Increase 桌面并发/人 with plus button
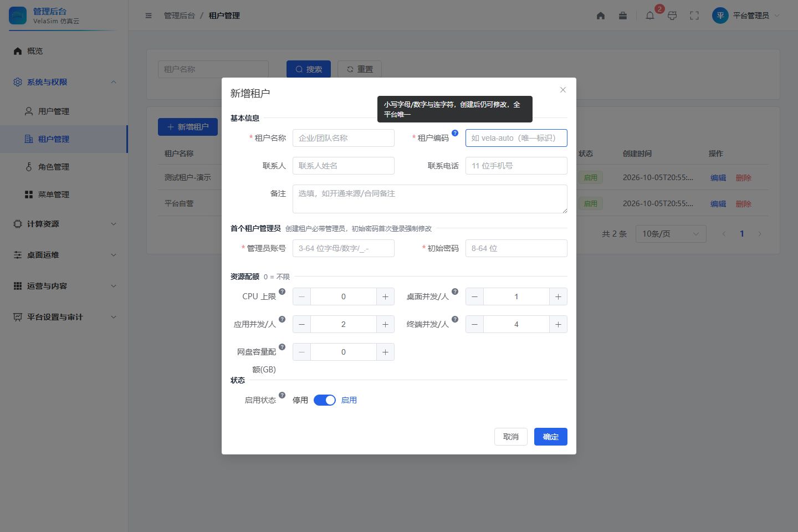 [x=558, y=296]
